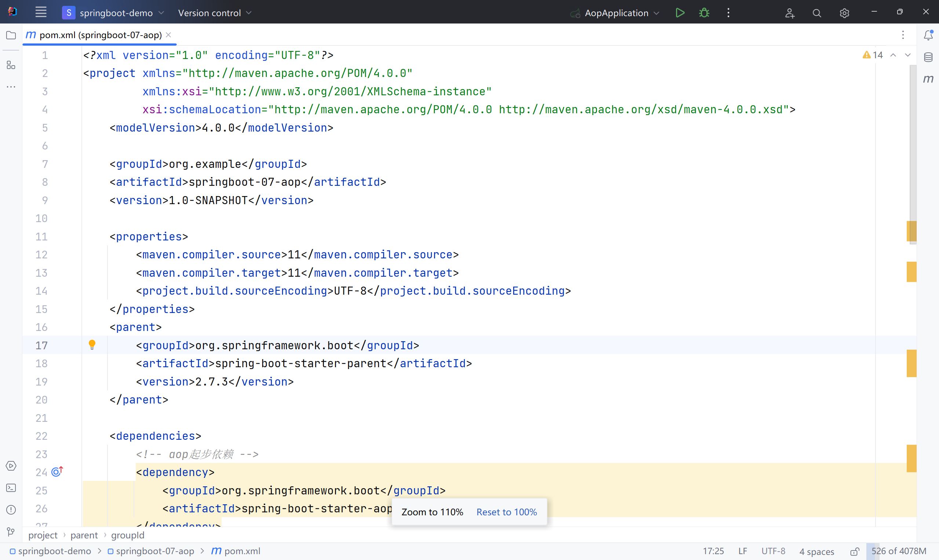Open the Git tool window icon

point(11,531)
